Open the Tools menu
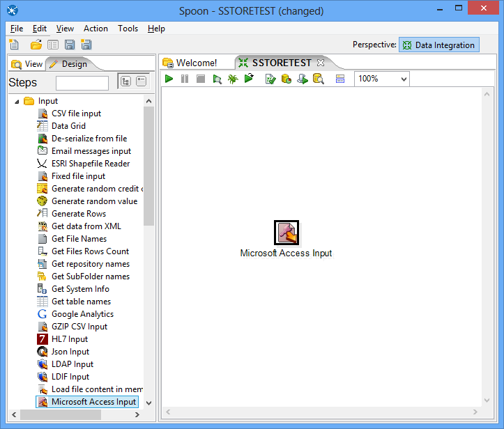This screenshot has width=504, height=429. click(128, 29)
